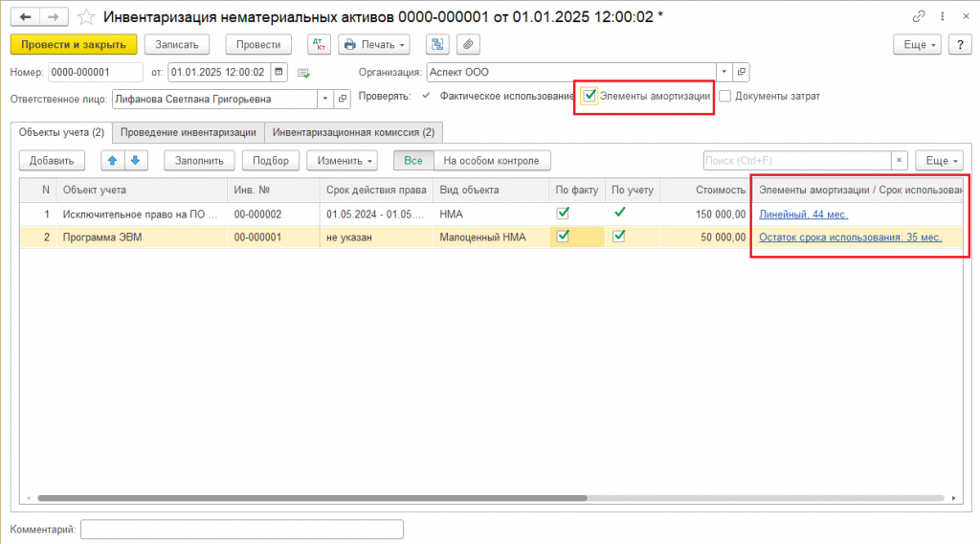980x544 pixels.
Task: Enable the Документы затрат checkbox
Action: 725,97
